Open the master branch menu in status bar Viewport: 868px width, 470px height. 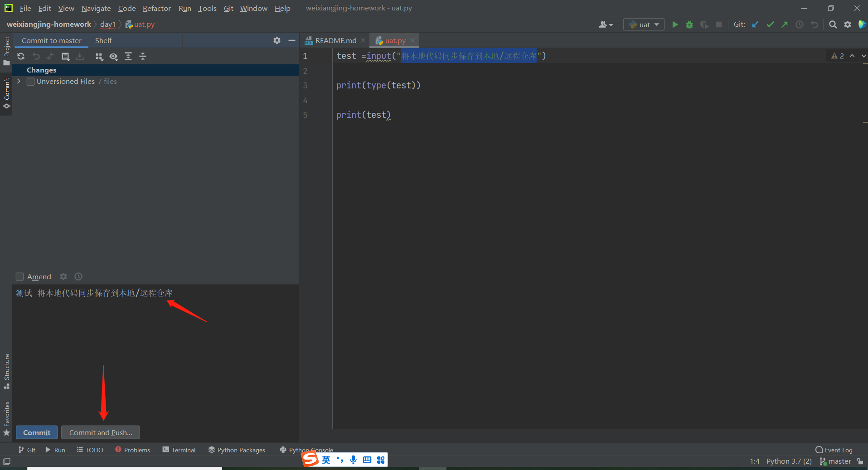tap(835, 461)
